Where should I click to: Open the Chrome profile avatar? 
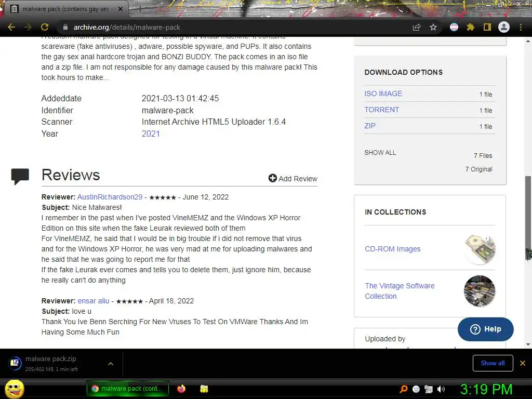coord(504,27)
